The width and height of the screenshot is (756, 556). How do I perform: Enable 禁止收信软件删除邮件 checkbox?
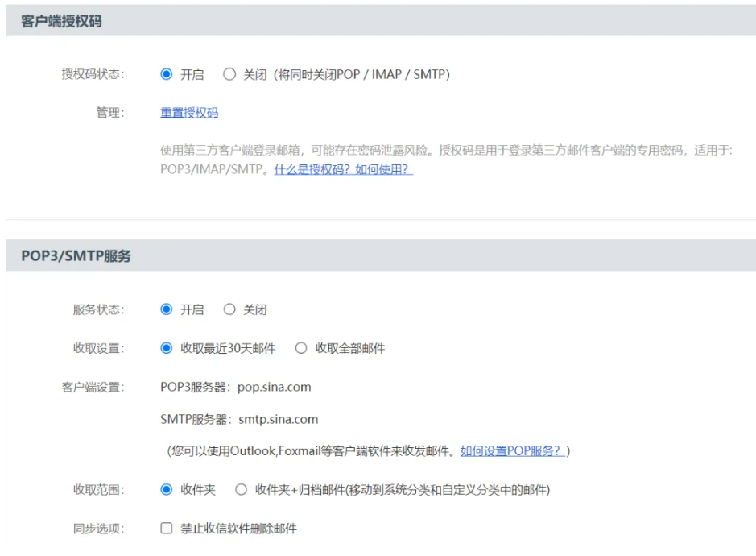tap(167, 528)
